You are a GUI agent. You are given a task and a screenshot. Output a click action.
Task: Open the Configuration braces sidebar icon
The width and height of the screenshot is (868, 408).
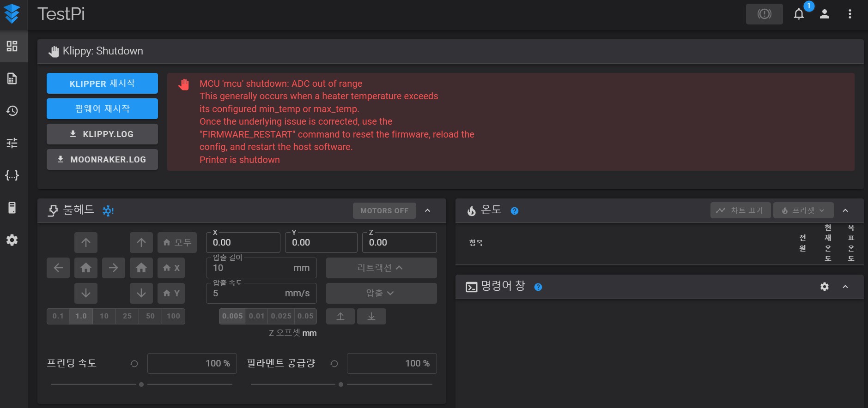coord(12,175)
